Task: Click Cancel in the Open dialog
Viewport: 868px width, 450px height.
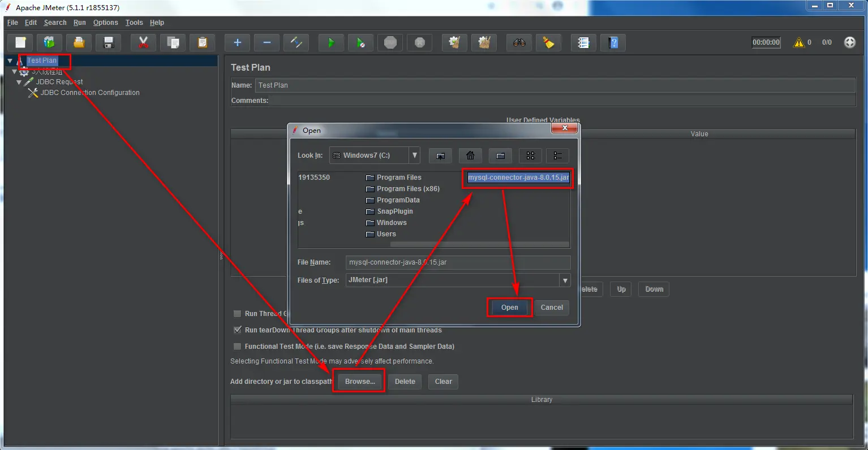Action: pos(552,308)
